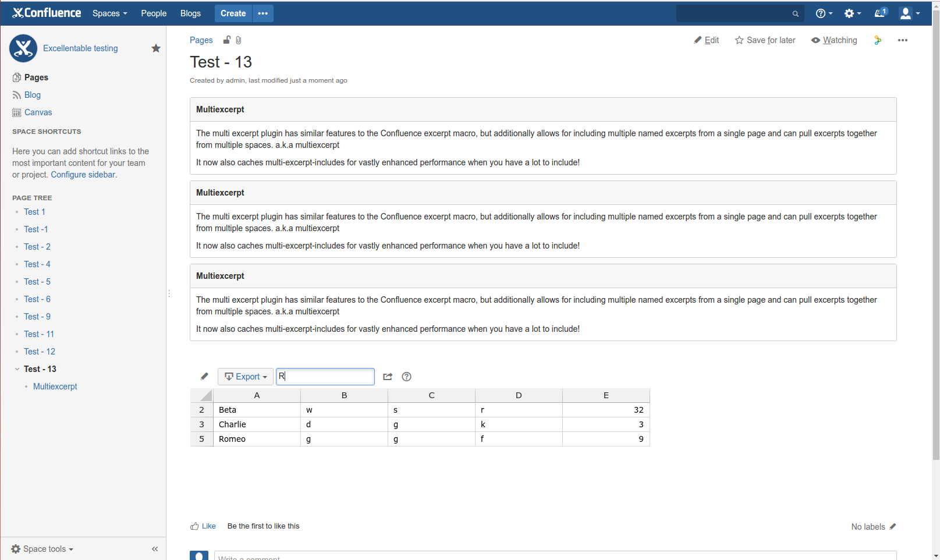
Task: Click the table filter text field
Action: pos(325,377)
